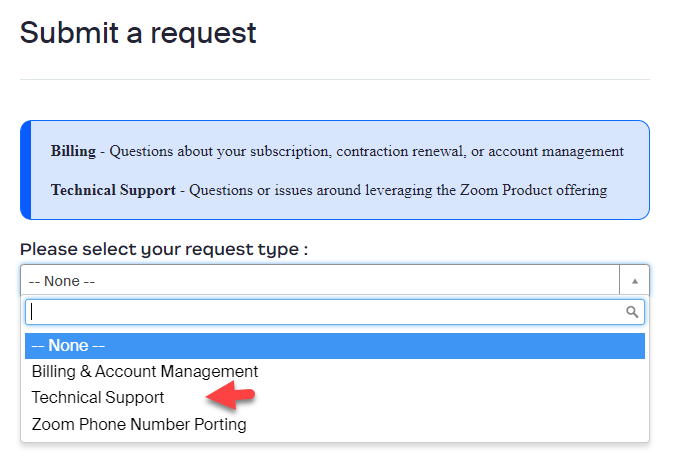This screenshot has height=470, width=680.
Task: Choose 'Billing & Account Management' option
Action: click(145, 371)
